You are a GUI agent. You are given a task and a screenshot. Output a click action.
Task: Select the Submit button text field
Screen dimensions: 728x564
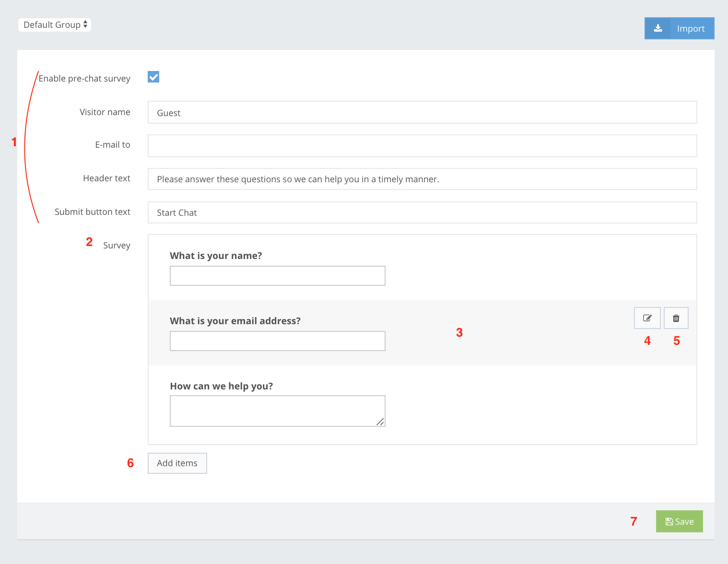point(422,212)
